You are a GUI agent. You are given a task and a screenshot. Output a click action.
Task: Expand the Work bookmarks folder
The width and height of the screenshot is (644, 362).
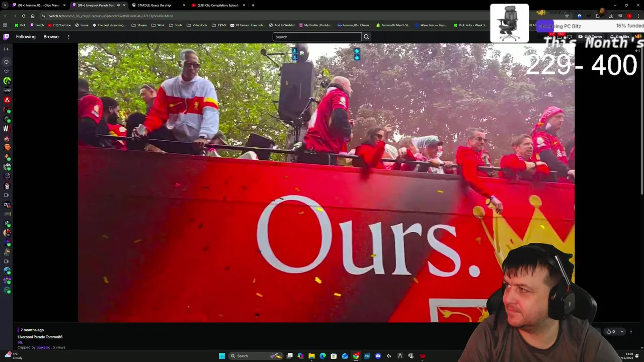pos(158,25)
